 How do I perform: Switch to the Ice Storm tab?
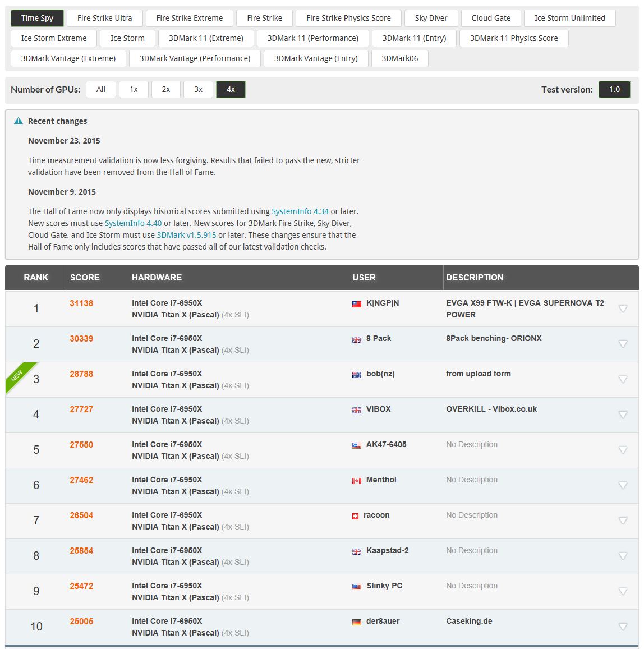(127, 39)
